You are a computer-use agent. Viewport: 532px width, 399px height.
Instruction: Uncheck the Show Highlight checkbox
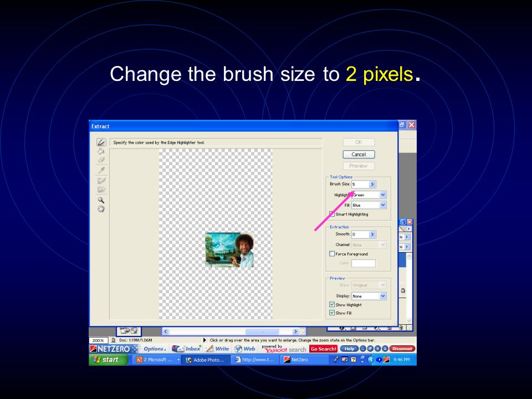tap(332, 304)
